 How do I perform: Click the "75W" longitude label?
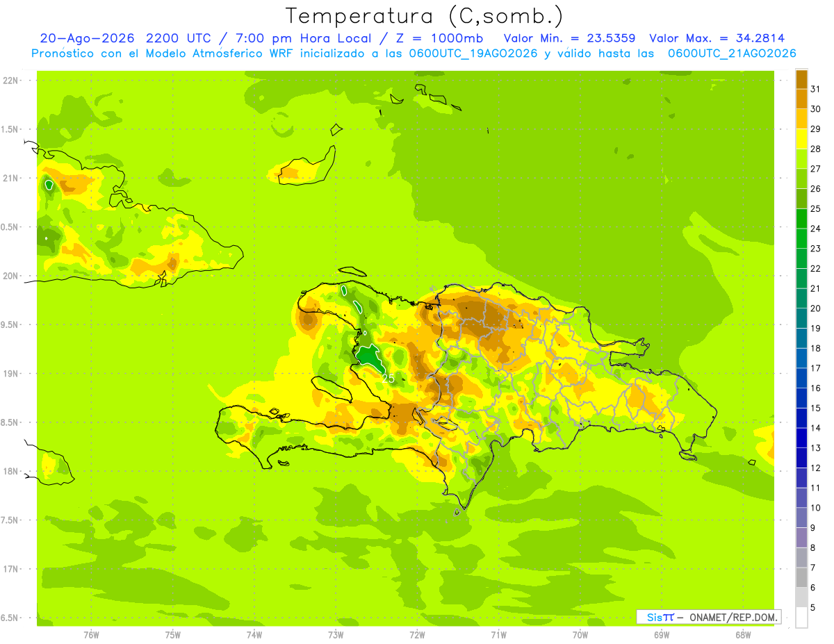pyautogui.click(x=173, y=634)
